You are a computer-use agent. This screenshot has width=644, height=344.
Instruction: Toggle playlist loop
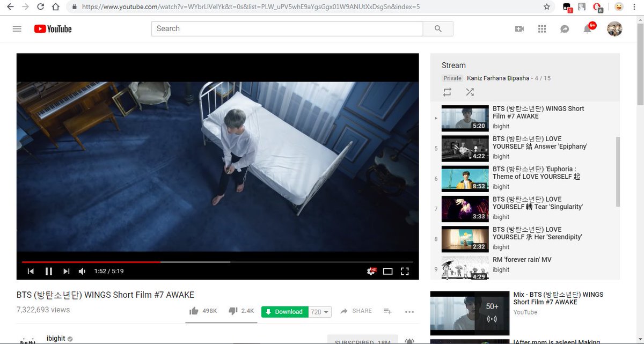[x=447, y=92]
